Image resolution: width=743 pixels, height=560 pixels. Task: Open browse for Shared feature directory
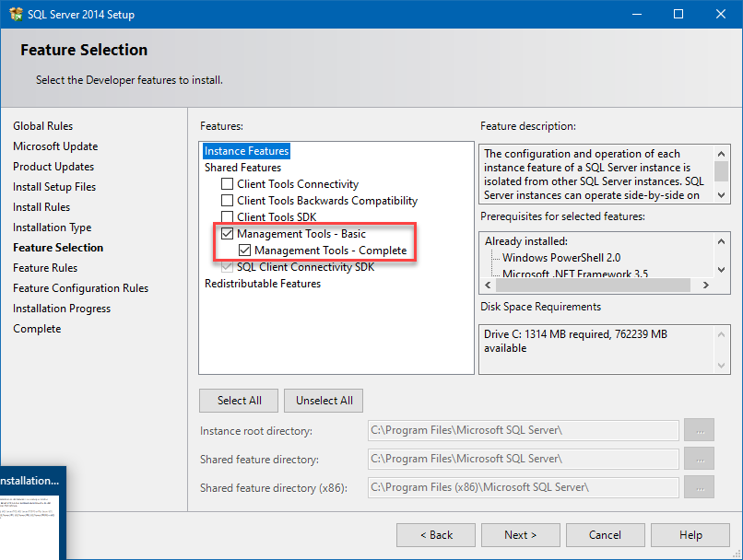(701, 458)
